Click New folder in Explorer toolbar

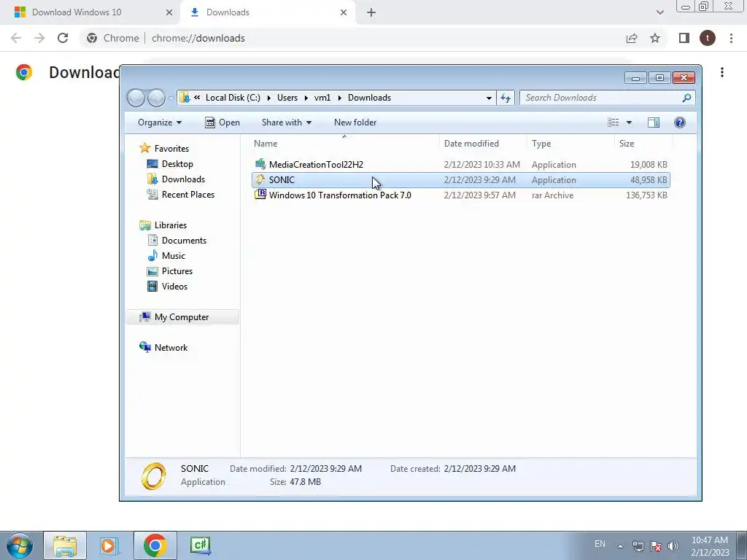(355, 122)
